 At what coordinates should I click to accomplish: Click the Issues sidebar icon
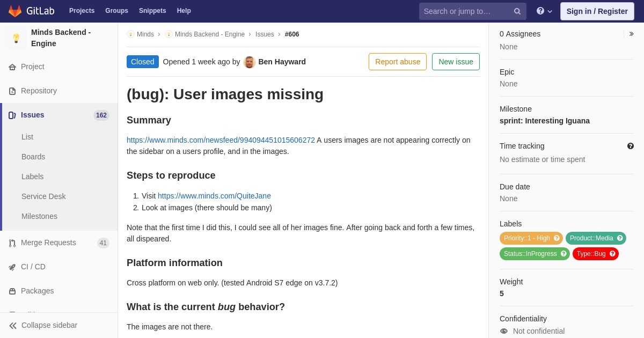pyautogui.click(x=12, y=115)
